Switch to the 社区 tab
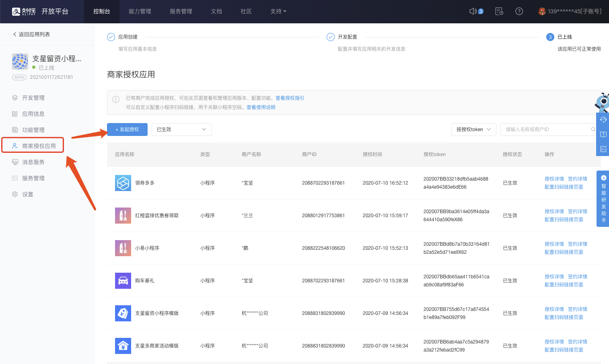Image resolution: width=609 pixels, height=364 pixels. (x=246, y=11)
